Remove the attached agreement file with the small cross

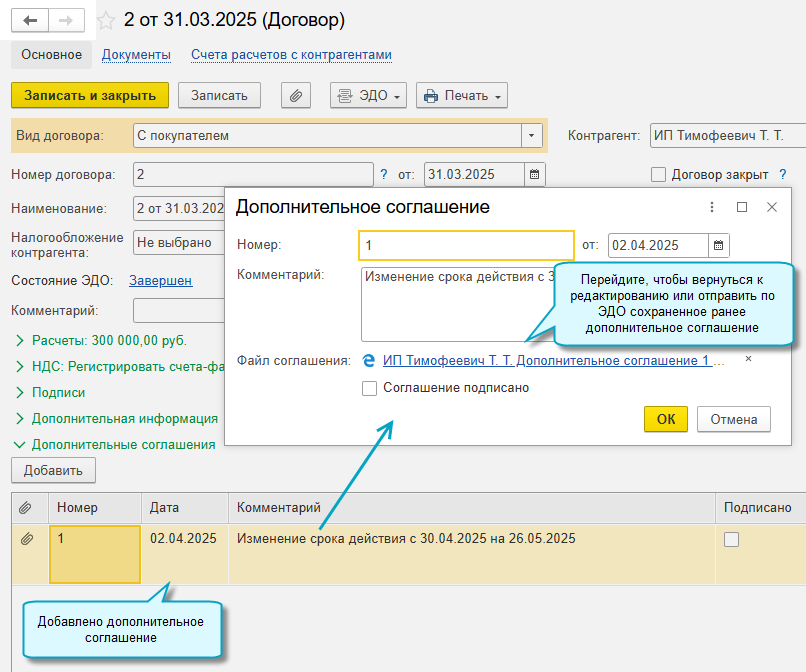[748, 359]
